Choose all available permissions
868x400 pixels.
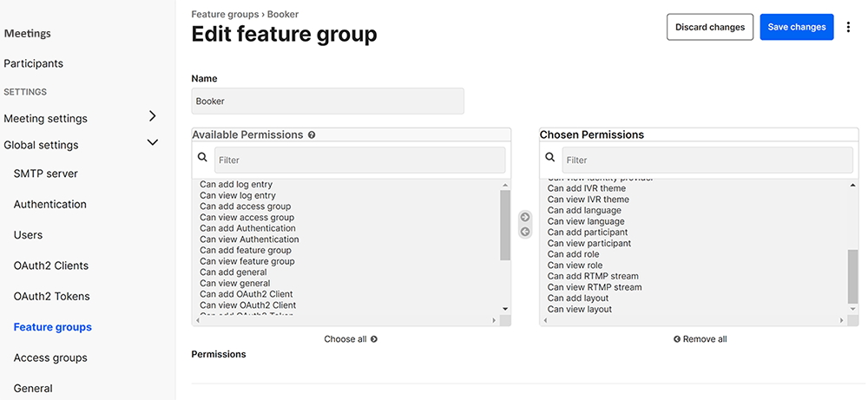click(351, 339)
